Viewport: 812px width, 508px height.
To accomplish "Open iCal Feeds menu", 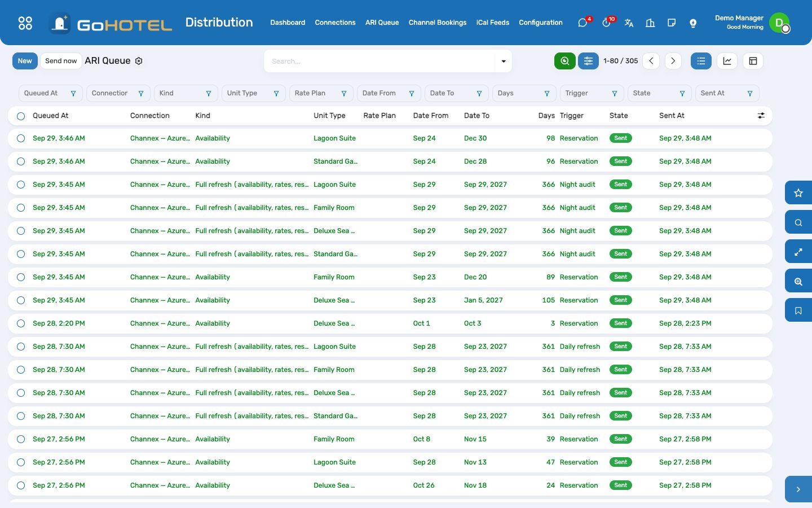I will [x=493, y=23].
